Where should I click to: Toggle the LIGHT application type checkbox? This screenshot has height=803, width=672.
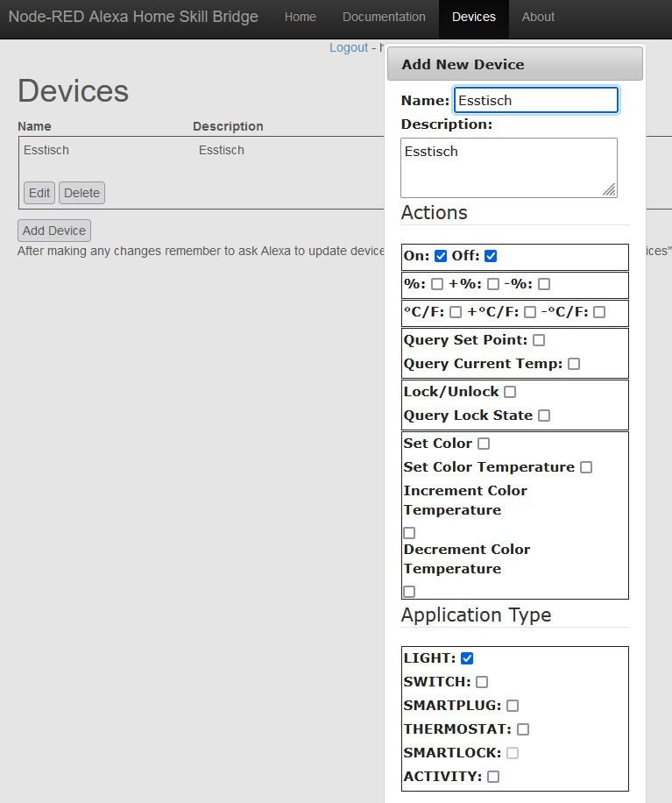pyautogui.click(x=467, y=658)
